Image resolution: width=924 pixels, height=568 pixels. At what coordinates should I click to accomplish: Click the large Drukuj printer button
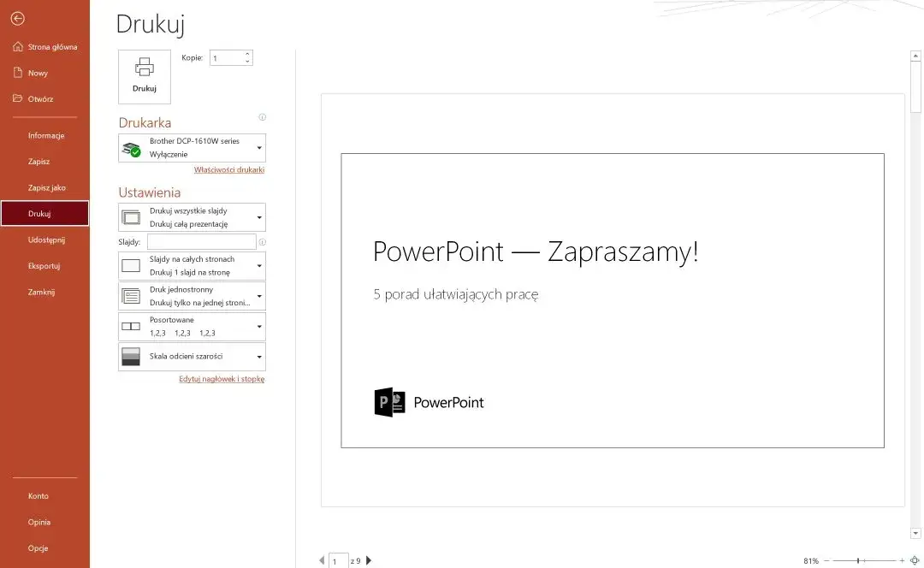pos(145,77)
